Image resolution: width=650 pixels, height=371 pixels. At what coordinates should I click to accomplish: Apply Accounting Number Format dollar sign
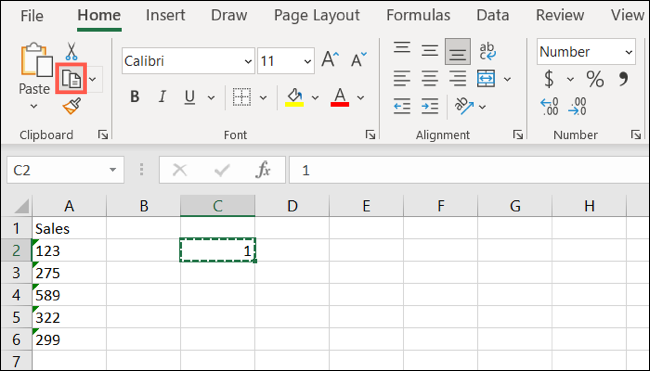coord(549,79)
